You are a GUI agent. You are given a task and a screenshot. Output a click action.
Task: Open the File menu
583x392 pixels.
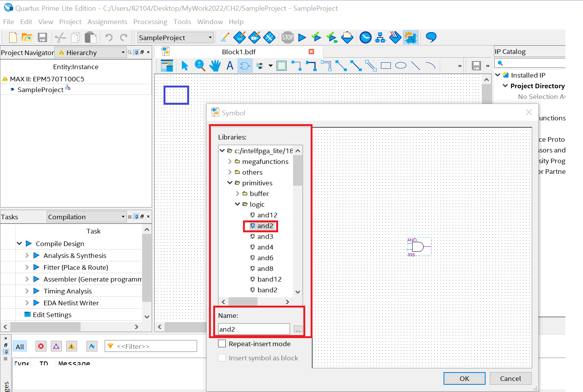[8, 22]
